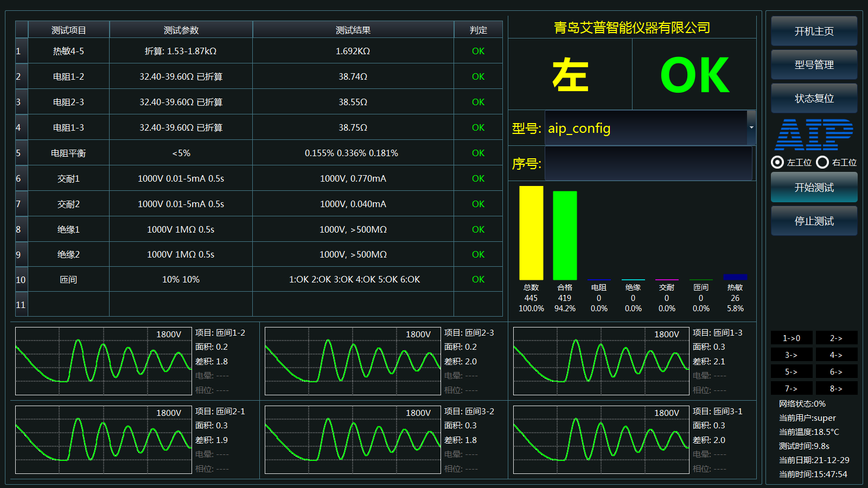This screenshot has height=488, width=868.
Task: Click the 开机主页 home button
Action: (x=813, y=31)
